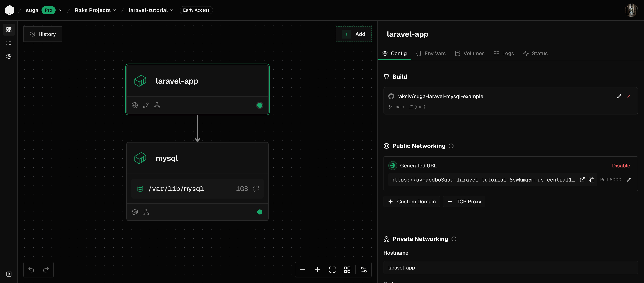The image size is (644, 283).
Task: Switch to the Logs tab
Action: point(504,54)
